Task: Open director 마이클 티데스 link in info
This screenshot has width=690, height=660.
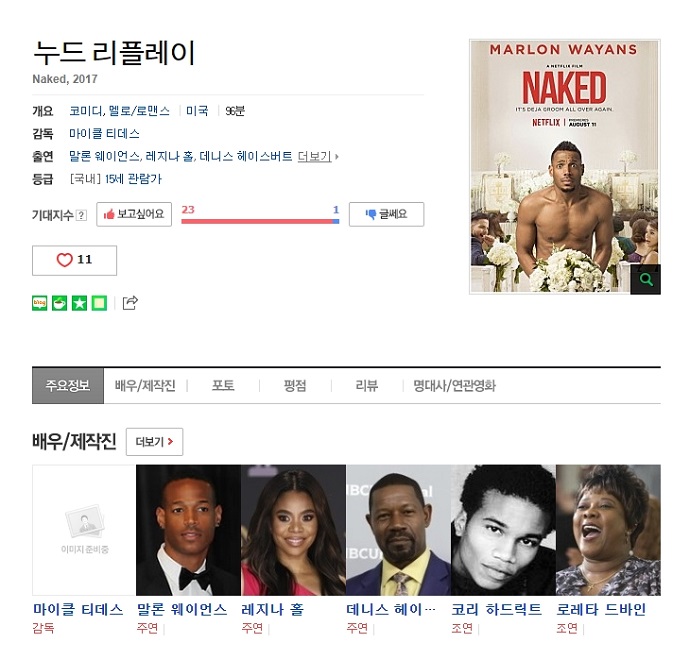Action: click(x=104, y=133)
